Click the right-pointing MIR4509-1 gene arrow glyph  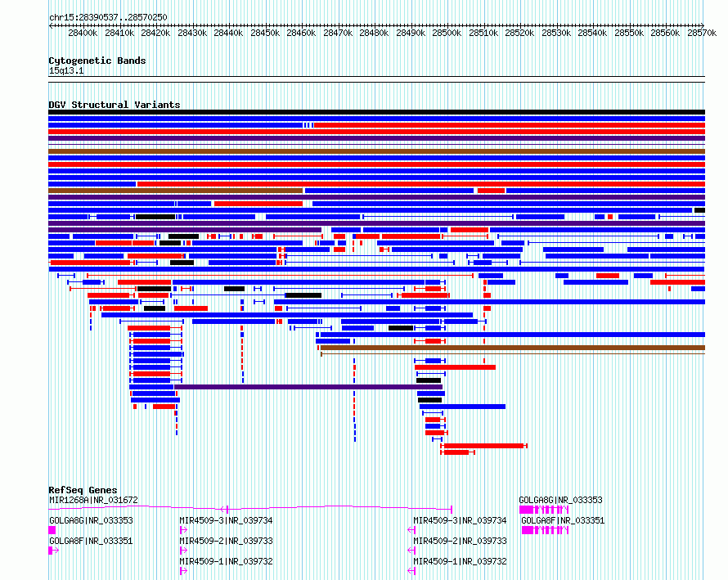pos(183,571)
